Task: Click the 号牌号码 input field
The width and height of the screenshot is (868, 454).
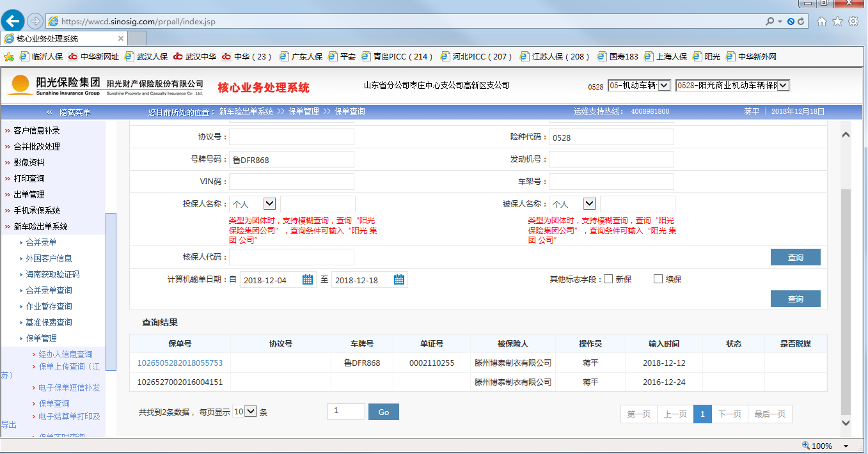Action: 291,160
